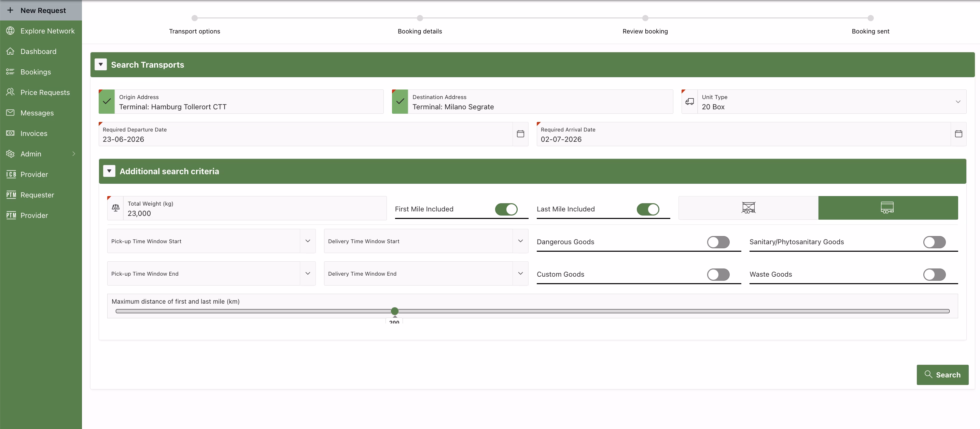Click the Price Requests person icon
The width and height of the screenshot is (980, 429).
click(x=10, y=93)
